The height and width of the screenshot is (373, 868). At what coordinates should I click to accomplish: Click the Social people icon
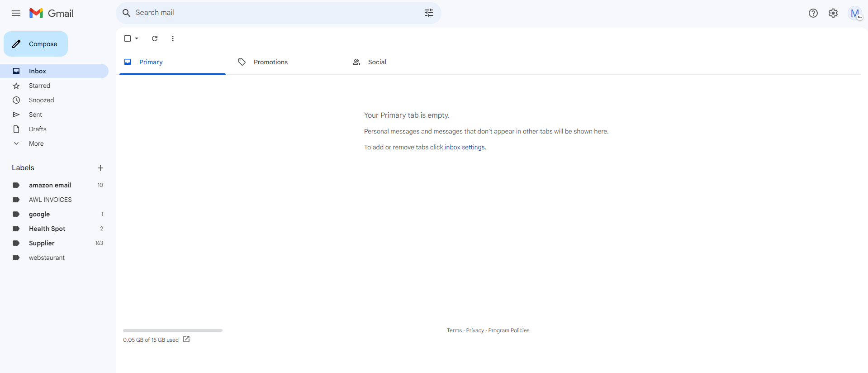(356, 62)
